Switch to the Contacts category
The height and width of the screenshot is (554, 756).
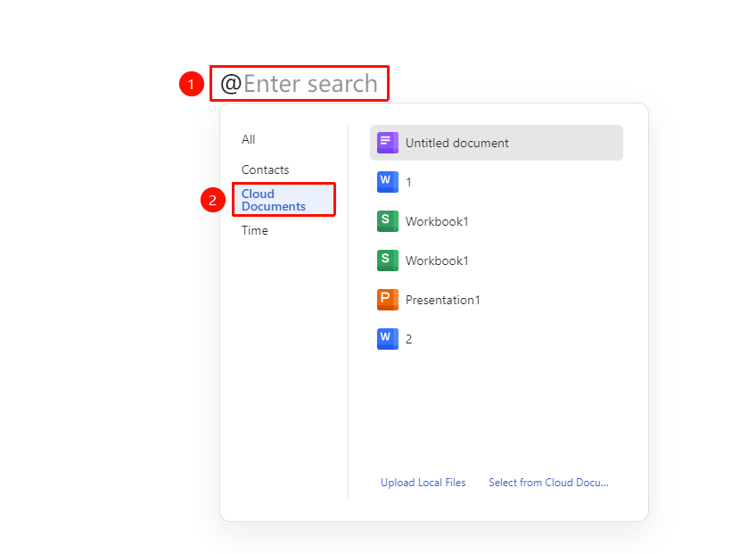pyautogui.click(x=265, y=170)
